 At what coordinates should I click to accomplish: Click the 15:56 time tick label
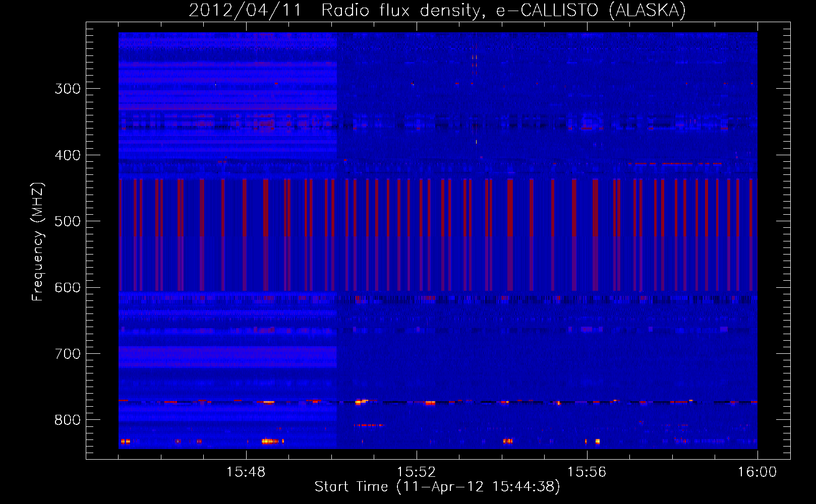tap(587, 472)
